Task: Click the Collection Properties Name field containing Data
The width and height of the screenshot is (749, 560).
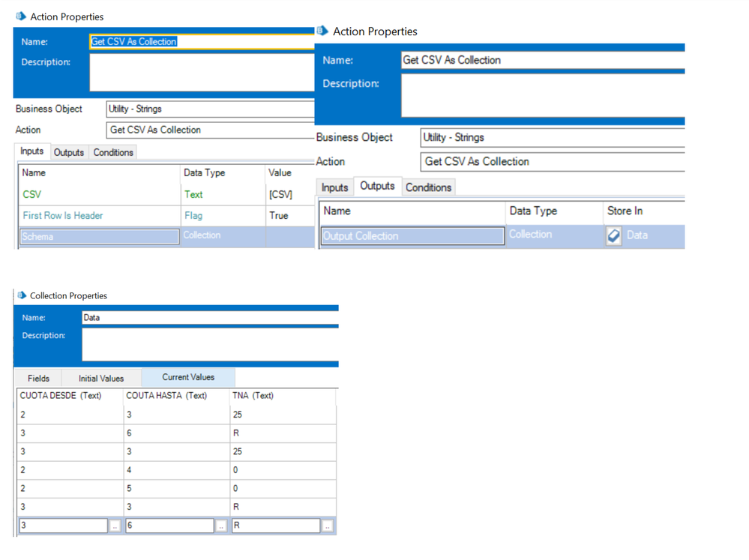Action: (x=210, y=318)
